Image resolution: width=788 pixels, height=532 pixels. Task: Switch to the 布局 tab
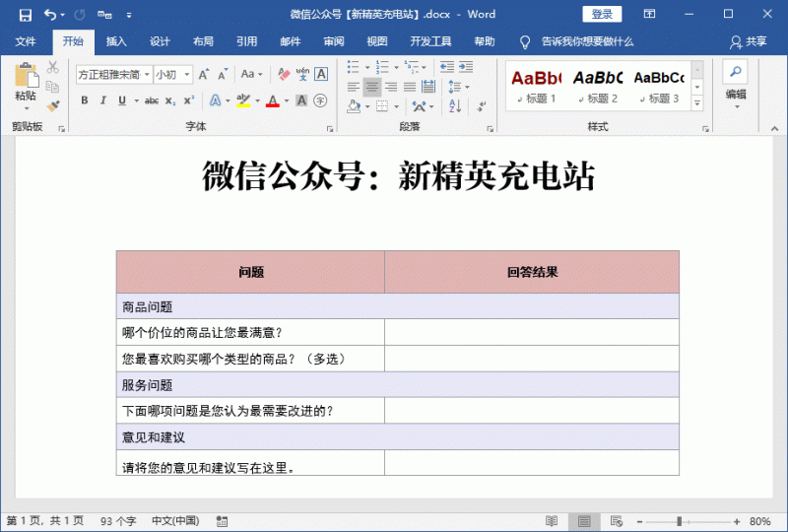[x=203, y=41]
